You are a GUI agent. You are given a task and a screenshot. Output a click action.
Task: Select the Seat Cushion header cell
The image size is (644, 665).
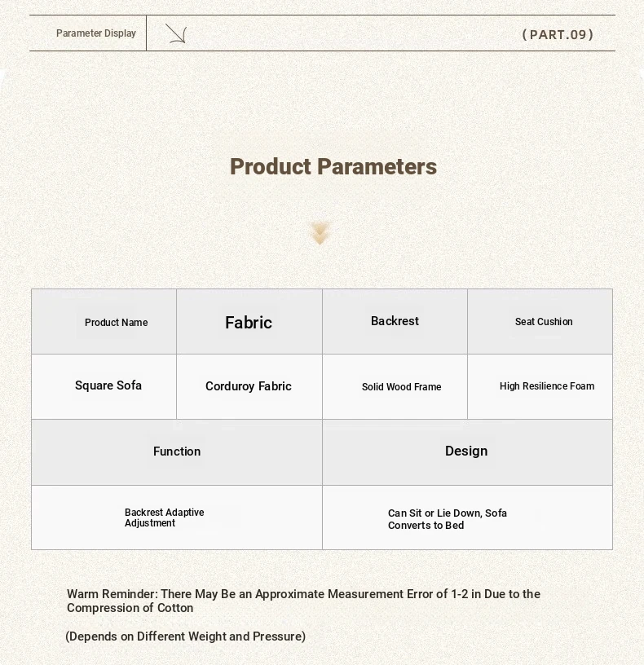(540, 321)
